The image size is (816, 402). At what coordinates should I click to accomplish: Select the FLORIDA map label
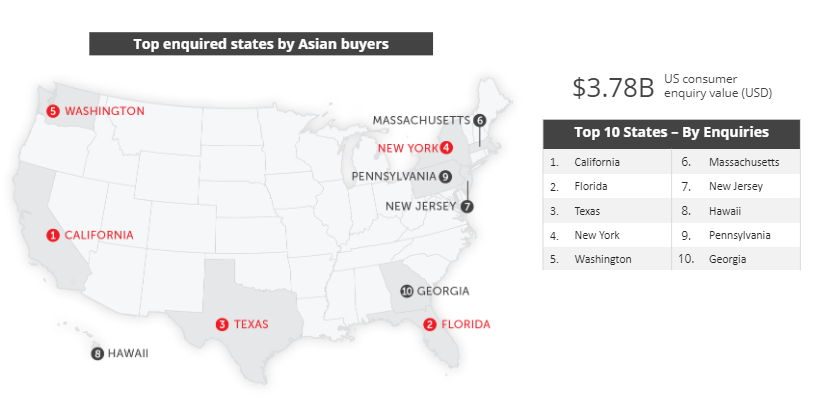coord(466,324)
